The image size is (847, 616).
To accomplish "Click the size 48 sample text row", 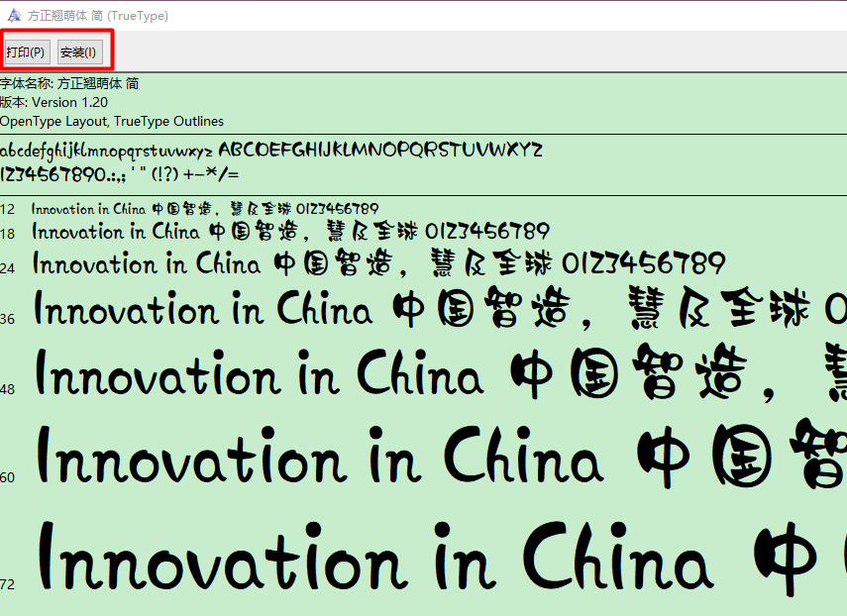I will click(x=441, y=374).
